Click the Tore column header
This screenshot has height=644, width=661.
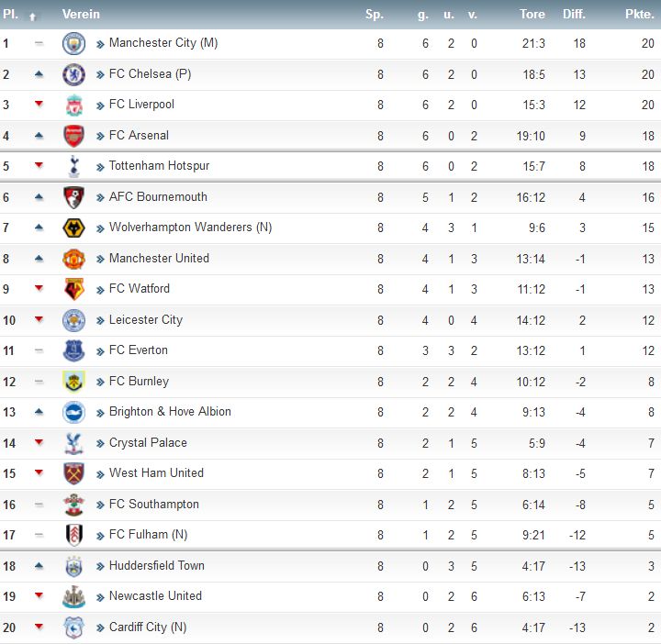point(532,15)
